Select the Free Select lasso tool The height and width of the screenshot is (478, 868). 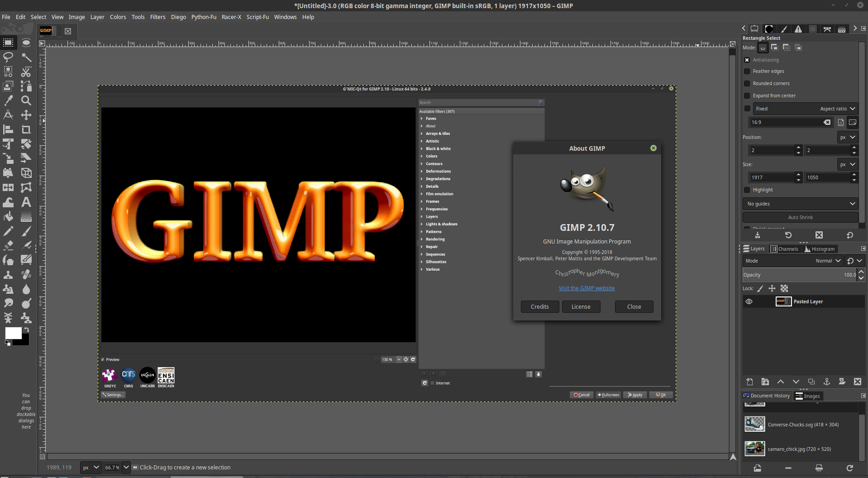[x=8, y=57]
